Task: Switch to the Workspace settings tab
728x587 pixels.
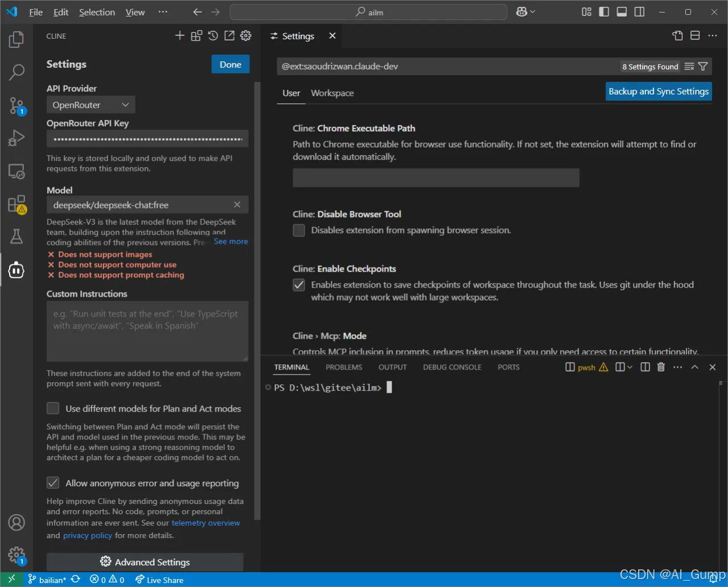Action: click(x=332, y=93)
